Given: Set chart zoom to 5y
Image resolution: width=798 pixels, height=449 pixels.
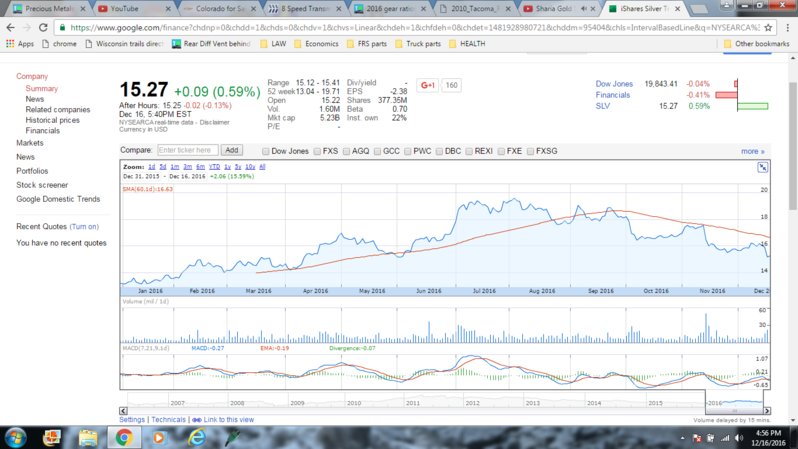Looking at the screenshot, I should point(238,167).
